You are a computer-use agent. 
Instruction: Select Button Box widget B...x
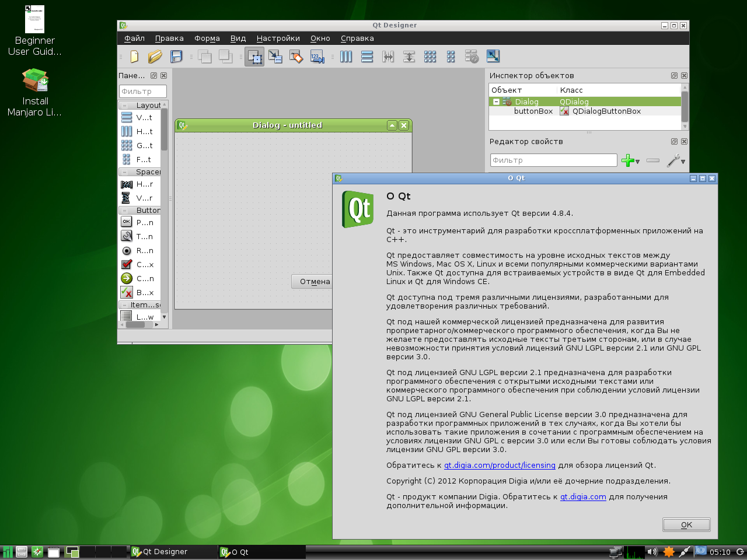coord(139,292)
